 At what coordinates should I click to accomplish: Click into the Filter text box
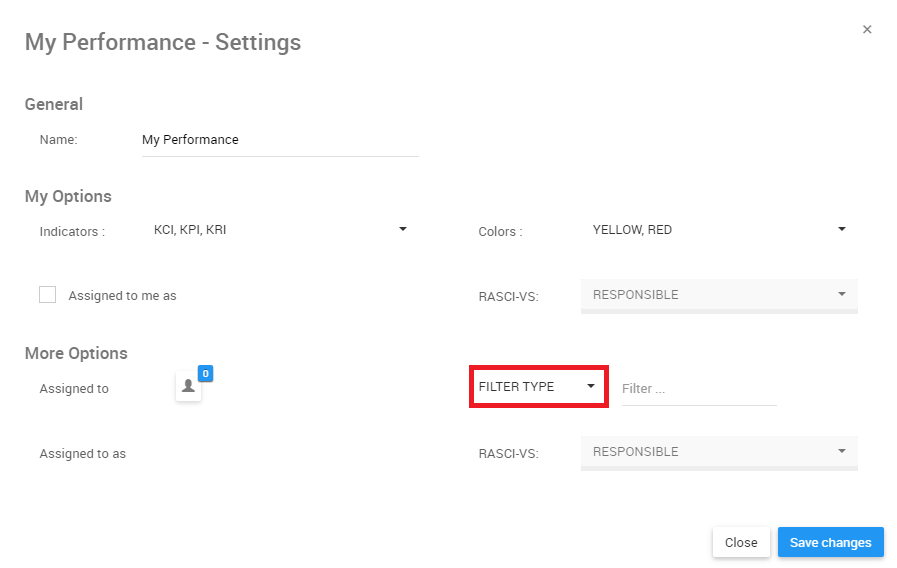(x=698, y=389)
